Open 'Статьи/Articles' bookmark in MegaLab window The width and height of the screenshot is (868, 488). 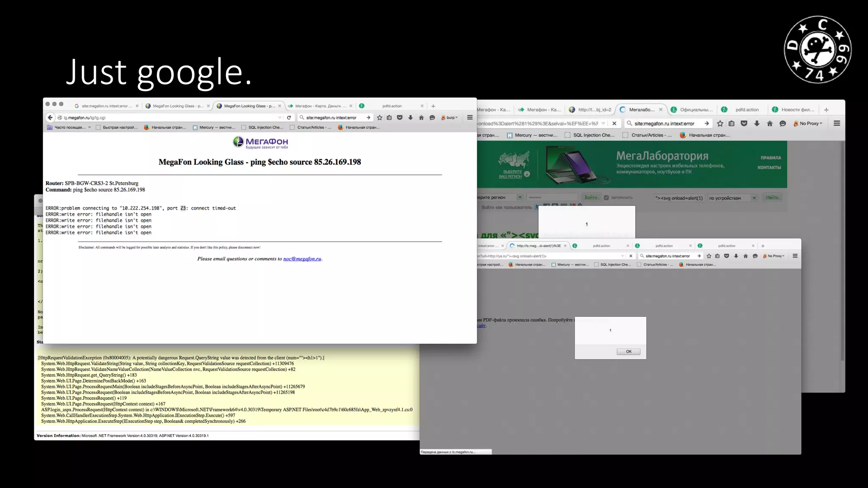pos(647,135)
